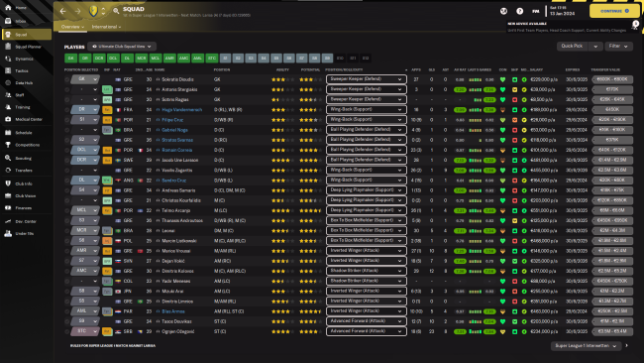Open the Scouting sidebar icon

pyautogui.click(x=8, y=158)
